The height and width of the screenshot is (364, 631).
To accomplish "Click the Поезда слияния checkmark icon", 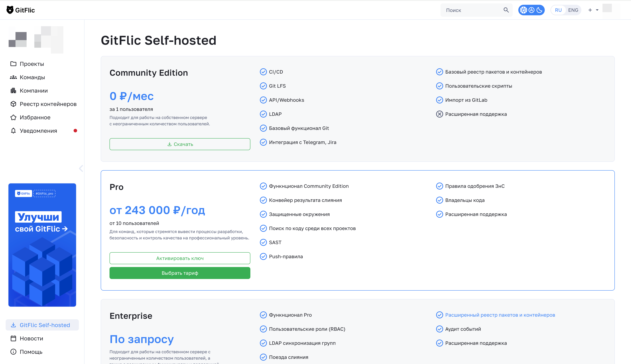I will tap(263, 357).
